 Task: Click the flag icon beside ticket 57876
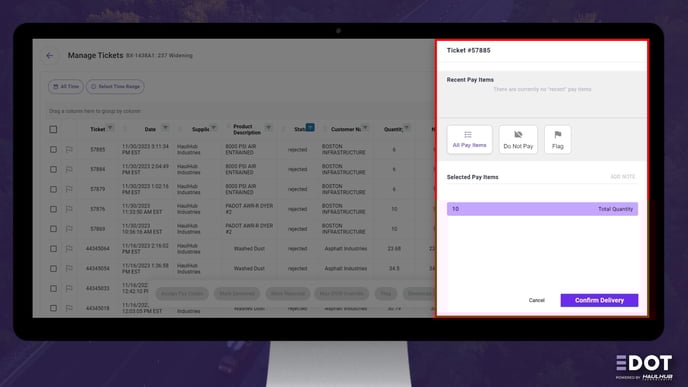click(x=69, y=209)
